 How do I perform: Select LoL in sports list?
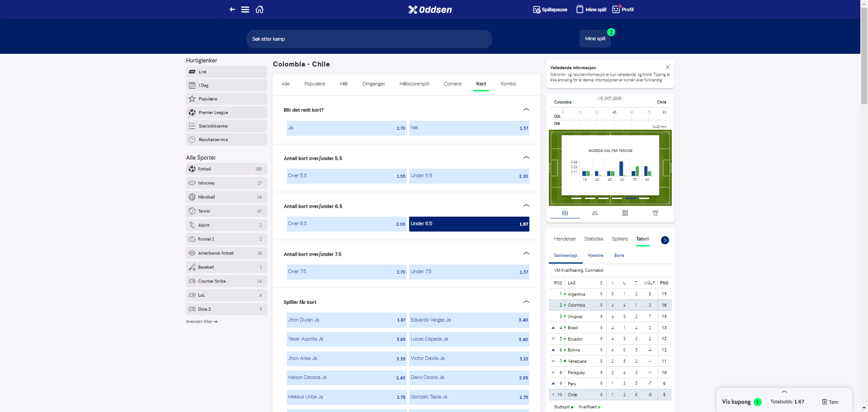point(226,295)
